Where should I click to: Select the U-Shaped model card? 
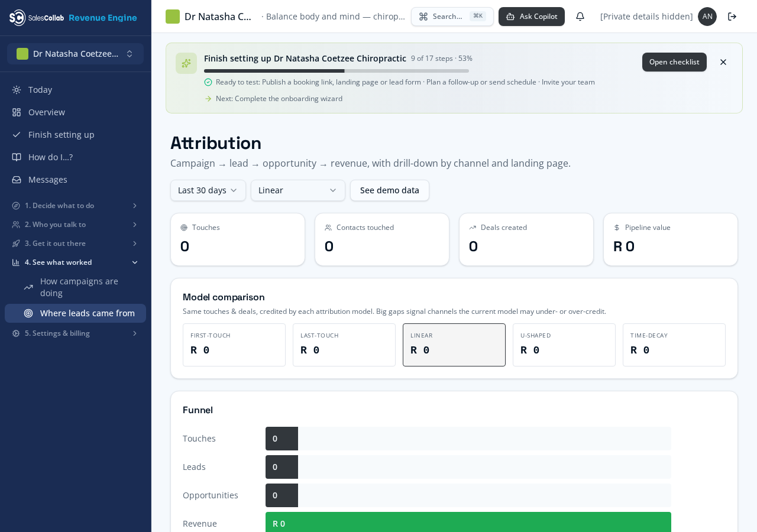click(564, 345)
